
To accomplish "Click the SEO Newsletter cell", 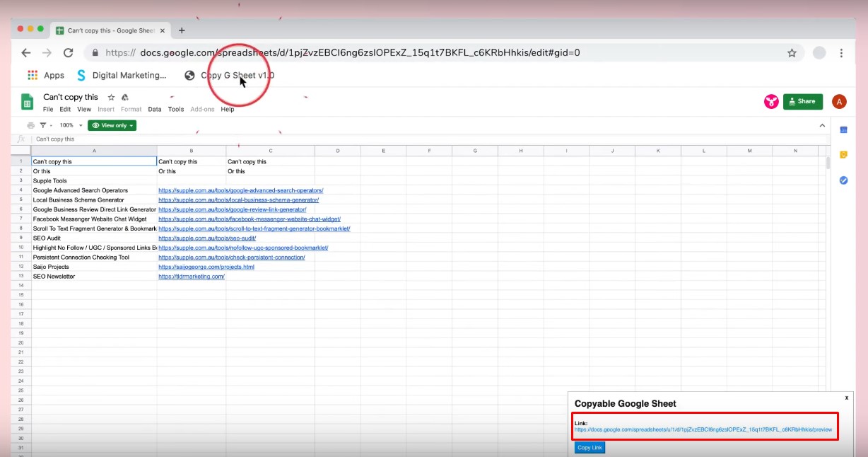I will click(x=94, y=277).
